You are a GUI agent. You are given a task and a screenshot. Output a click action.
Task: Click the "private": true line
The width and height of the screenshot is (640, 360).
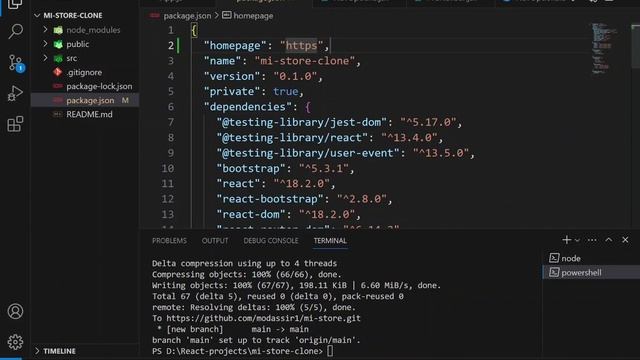pos(254,91)
